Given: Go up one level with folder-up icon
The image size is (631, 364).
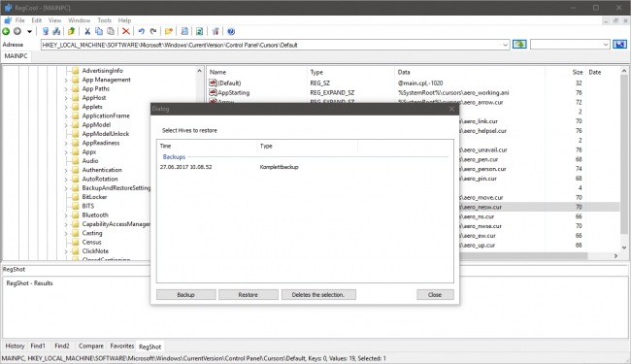Looking at the screenshot, I should (71, 31).
